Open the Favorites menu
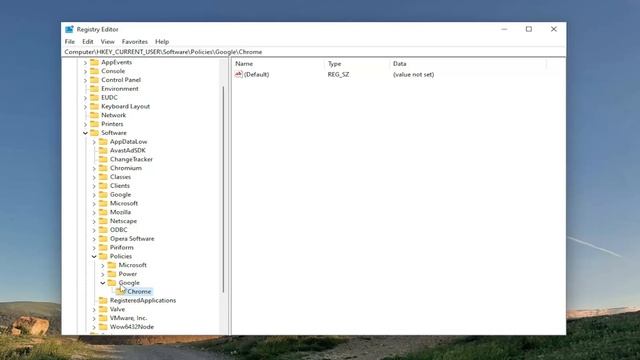The height and width of the screenshot is (360, 640). 135,42
